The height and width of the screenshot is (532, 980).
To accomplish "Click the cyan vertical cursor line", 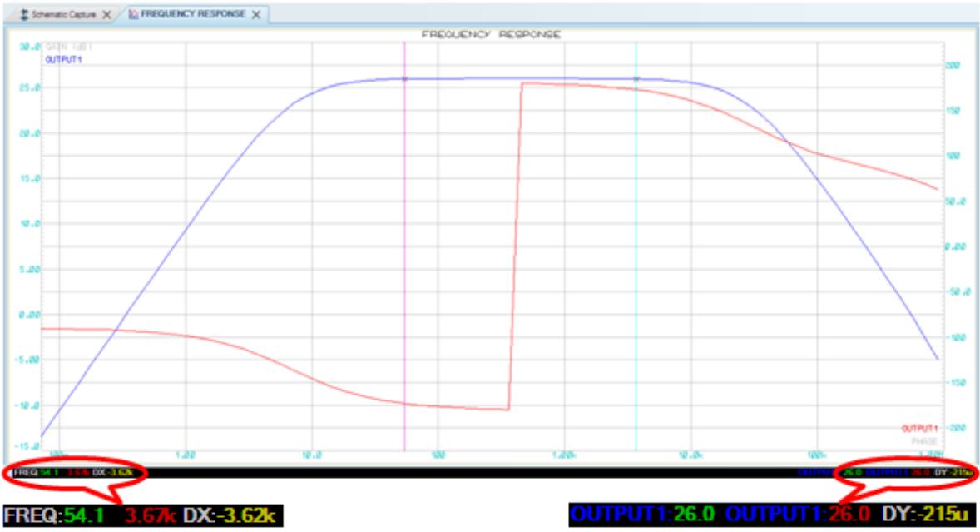I will tap(636, 250).
